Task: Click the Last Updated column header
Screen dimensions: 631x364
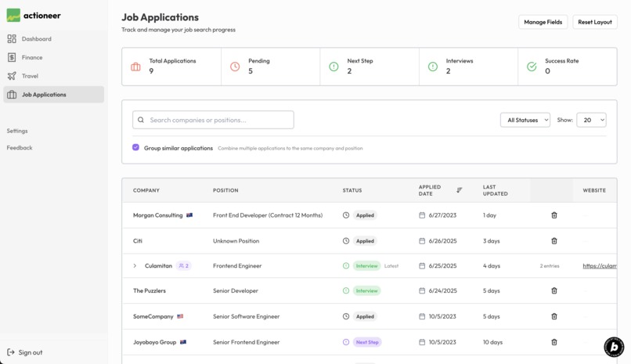Action: pyautogui.click(x=495, y=190)
